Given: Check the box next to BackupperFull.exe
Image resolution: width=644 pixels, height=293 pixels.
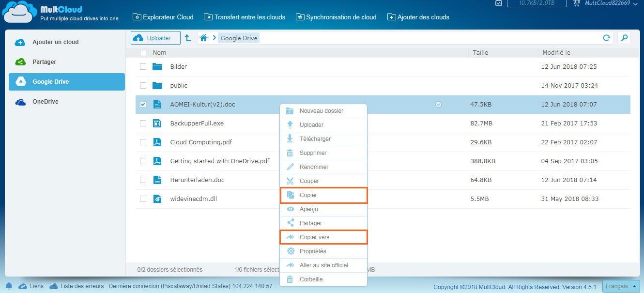Looking at the screenshot, I should click(143, 123).
